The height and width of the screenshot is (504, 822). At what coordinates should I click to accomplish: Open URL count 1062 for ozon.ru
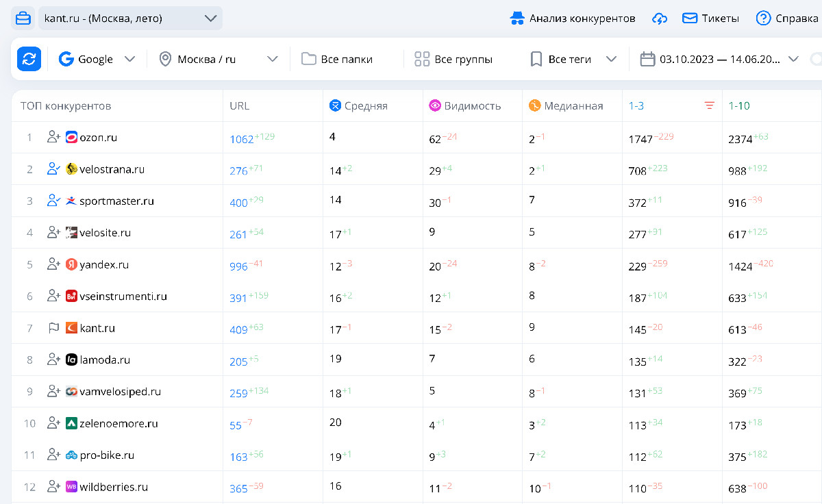pos(242,140)
